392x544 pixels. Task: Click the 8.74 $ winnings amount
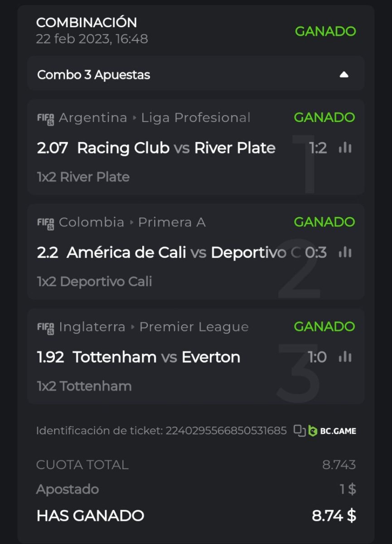click(334, 516)
